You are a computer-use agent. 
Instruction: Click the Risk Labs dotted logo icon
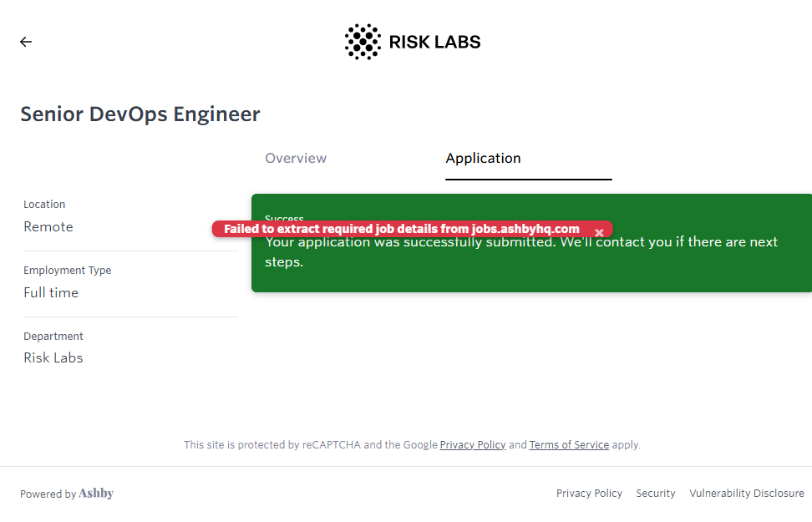pos(363,42)
